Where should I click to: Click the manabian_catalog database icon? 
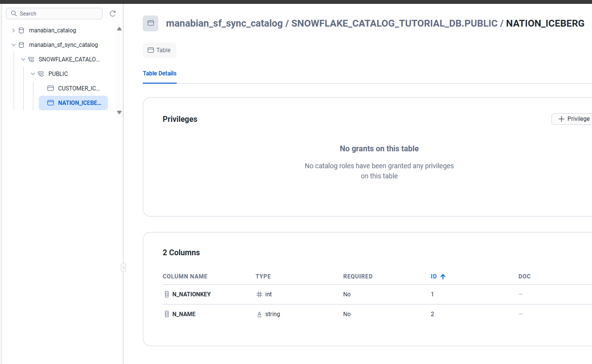coord(21,30)
